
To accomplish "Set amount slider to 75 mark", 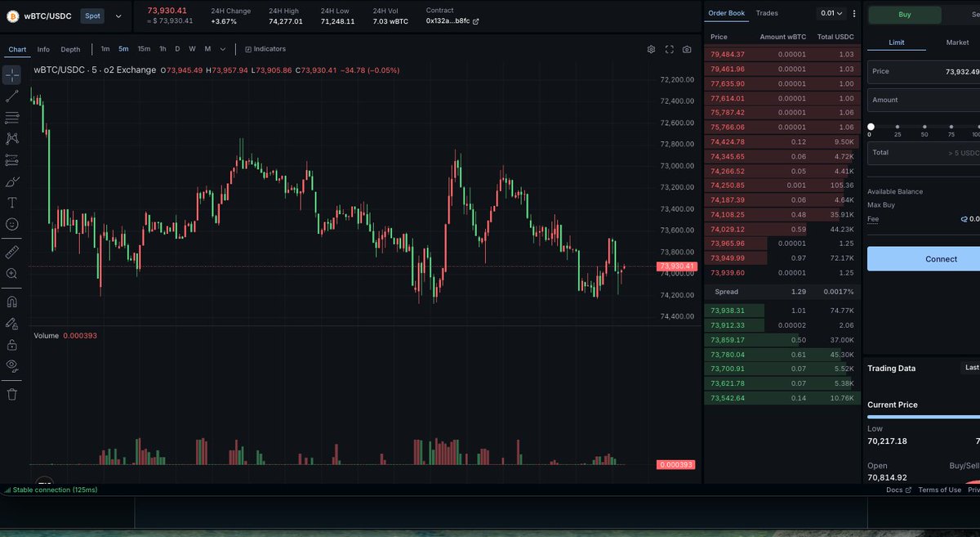I will [951, 127].
